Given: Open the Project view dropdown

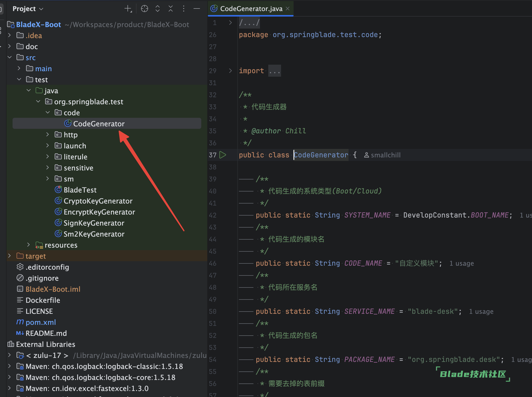Looking at the screenshot, I should pyautogui.click(x=28, y=9).
